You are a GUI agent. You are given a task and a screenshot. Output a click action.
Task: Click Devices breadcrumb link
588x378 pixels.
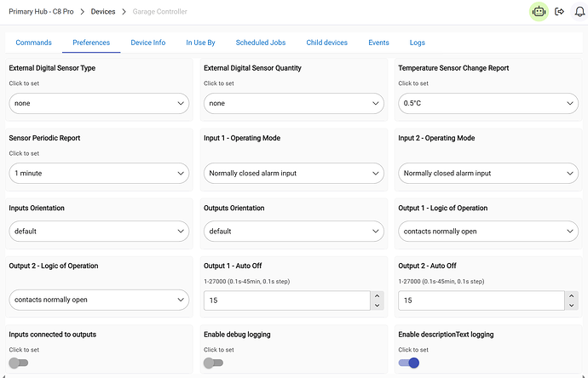pyautogui.click(x=103, y=12)
